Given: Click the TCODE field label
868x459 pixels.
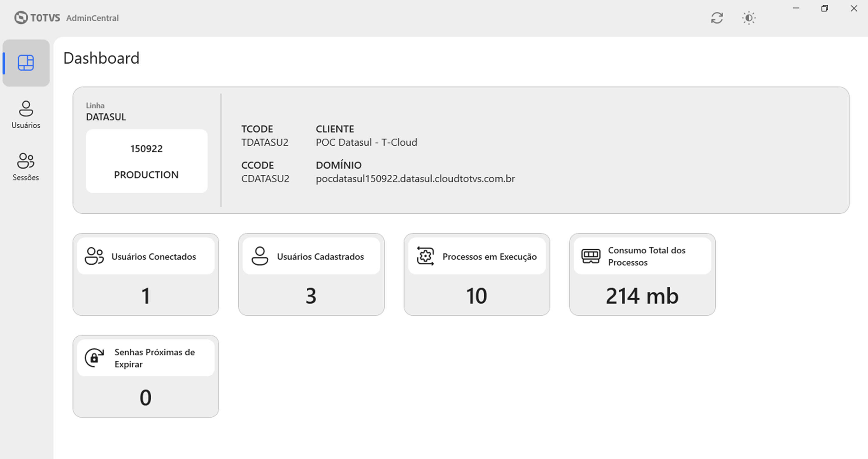Looking at the screenshot, I should click(257, 129).
